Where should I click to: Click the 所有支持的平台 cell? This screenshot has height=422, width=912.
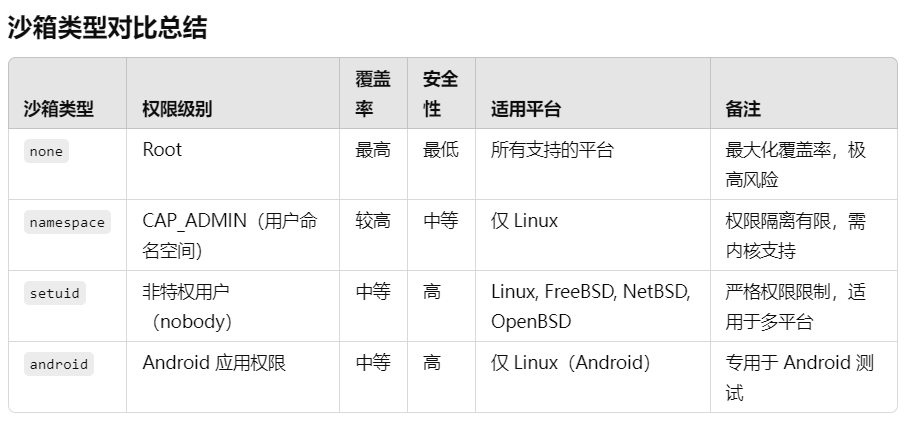(552, 150)
